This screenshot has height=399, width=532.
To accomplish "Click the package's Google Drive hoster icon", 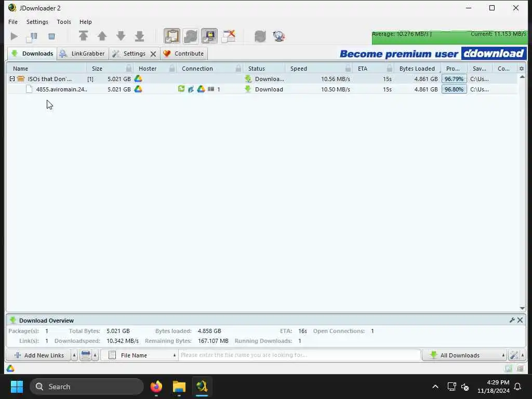I will point(138,79).
